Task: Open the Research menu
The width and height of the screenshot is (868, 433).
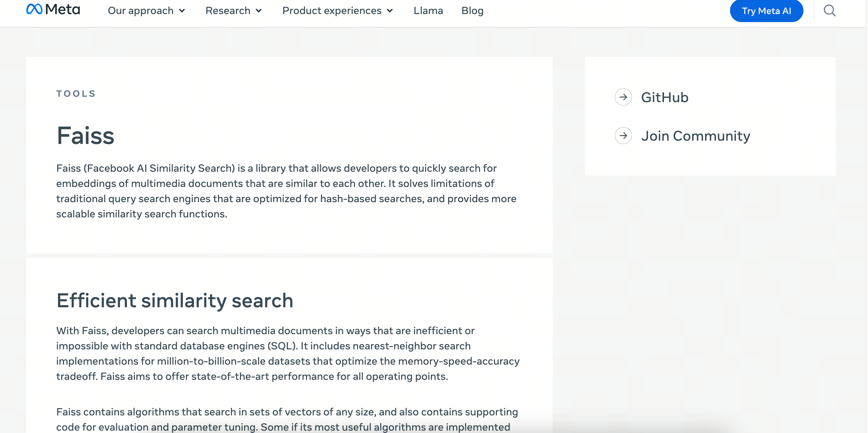Action: coord(228,11)
